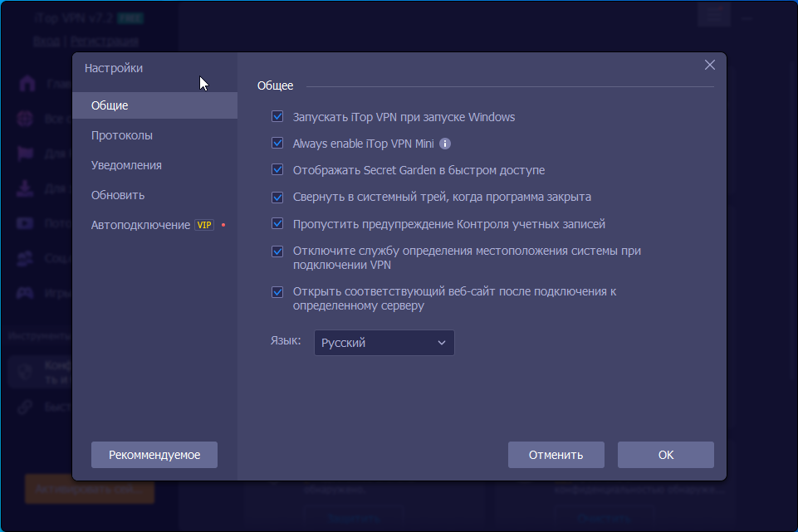Switch to the Протоколы tab
Viewport: 798px width, 532px height.
pyautogui.click(x=122, y=135)
